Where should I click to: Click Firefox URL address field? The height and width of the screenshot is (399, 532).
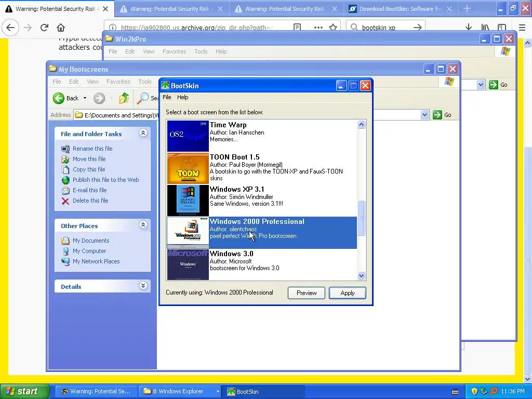point(197,28)
